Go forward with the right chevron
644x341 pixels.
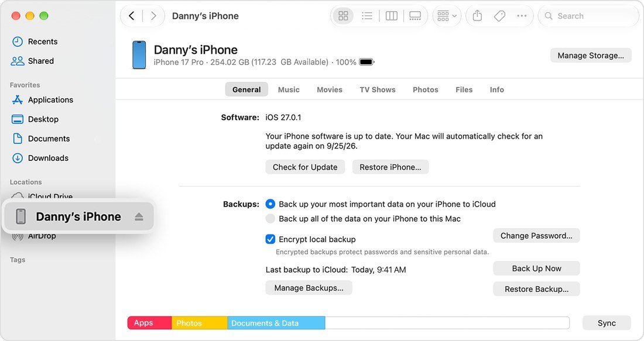click(153, 16)
